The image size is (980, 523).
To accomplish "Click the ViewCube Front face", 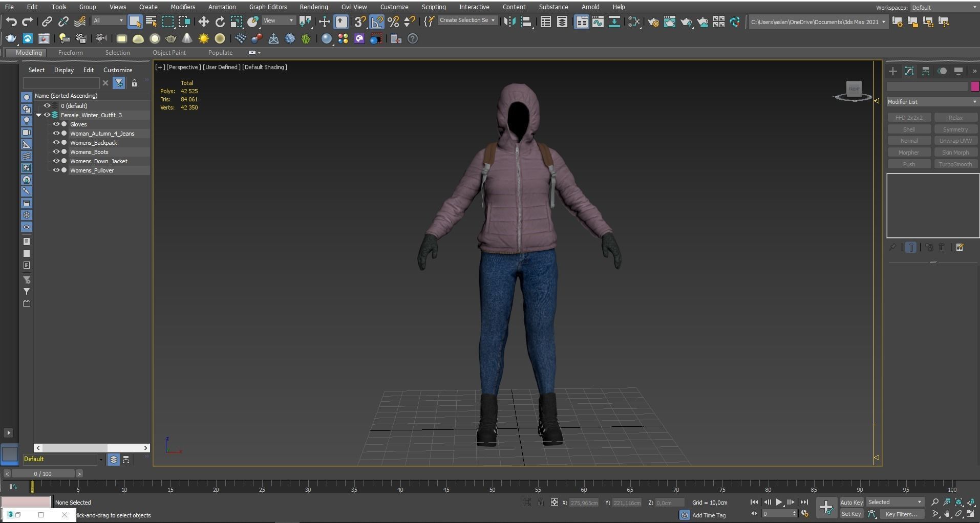I will pyautogui.click(x=854, y=89).
